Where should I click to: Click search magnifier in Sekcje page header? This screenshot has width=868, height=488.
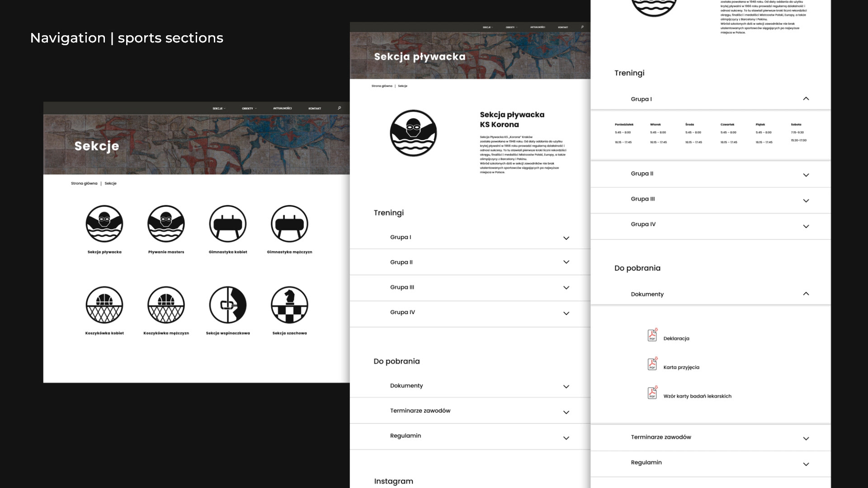pos(340,108)
